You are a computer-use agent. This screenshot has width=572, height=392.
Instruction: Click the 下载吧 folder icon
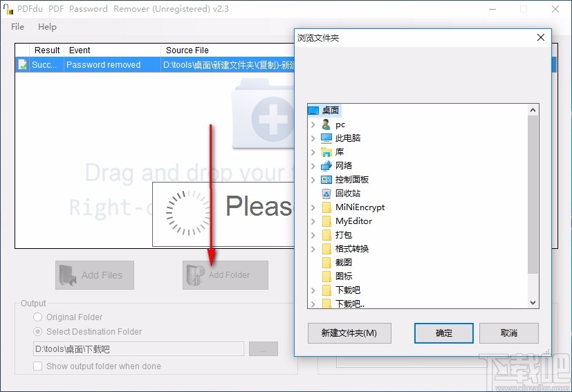[x=326, y=290]
